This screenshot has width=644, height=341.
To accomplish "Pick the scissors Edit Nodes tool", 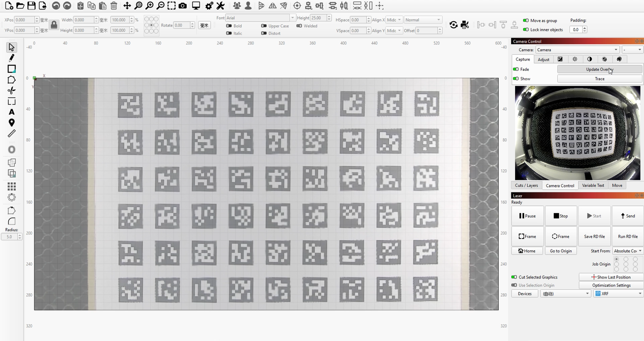I will click(11, 91).
